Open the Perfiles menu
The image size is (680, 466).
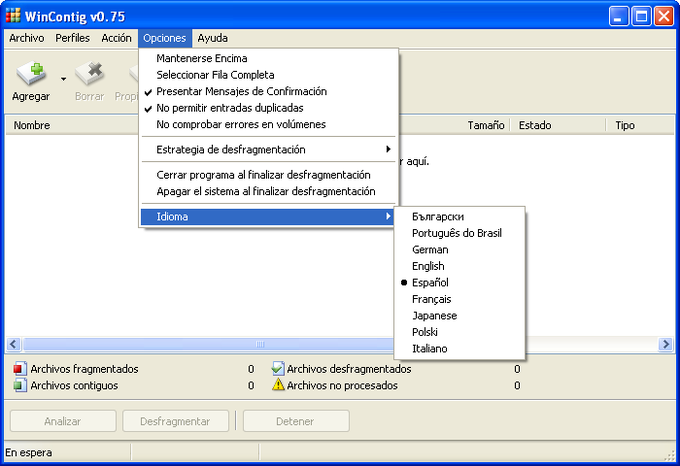pos(72,38)
